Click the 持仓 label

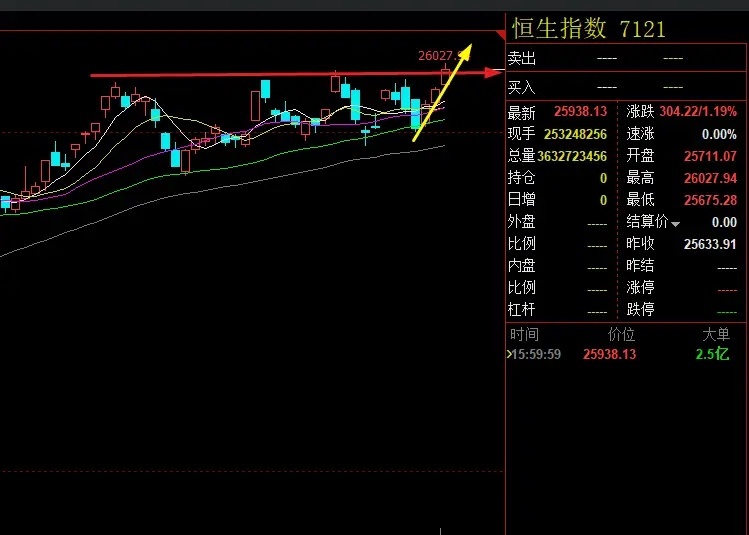pyautogui.click(x=522, y=177)
